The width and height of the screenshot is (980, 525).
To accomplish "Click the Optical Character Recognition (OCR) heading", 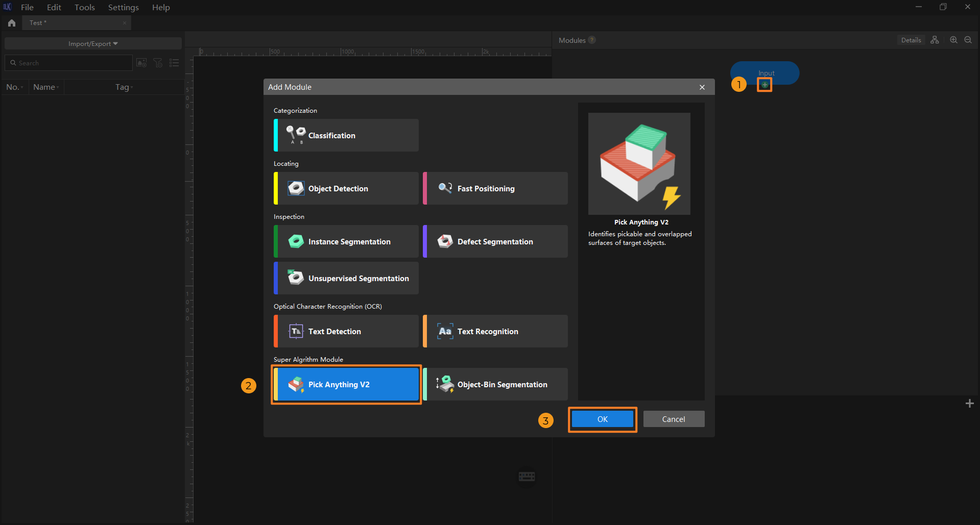I will point(328,306).
